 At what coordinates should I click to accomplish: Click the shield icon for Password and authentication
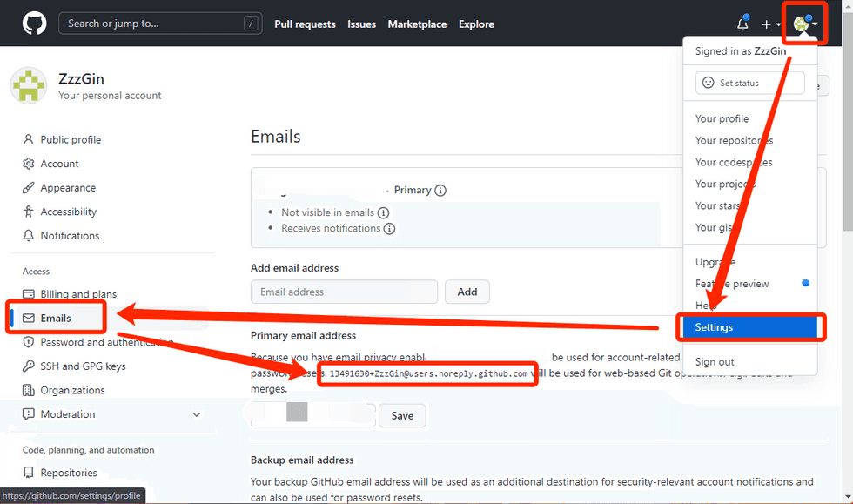(x=28, y=342)
